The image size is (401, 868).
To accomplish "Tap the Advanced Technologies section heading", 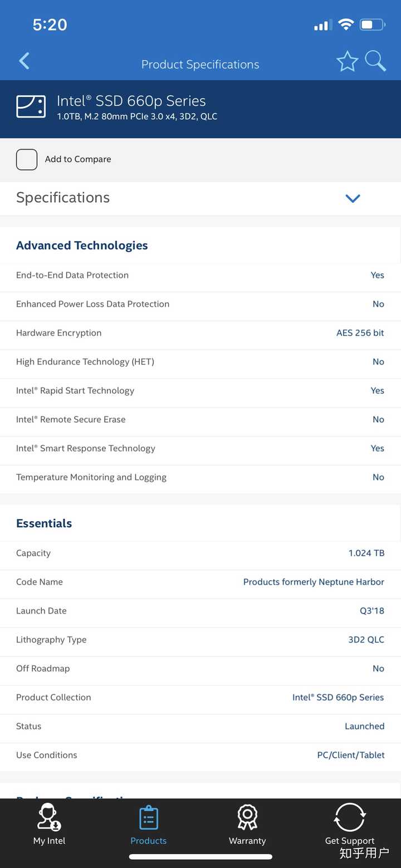I will tap(82, 246).
